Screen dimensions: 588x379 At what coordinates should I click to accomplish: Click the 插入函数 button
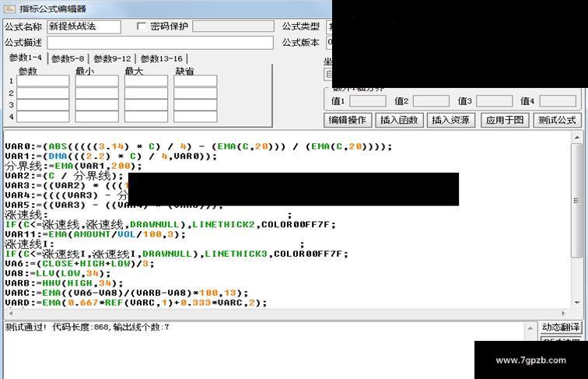[x=399, y=120]
